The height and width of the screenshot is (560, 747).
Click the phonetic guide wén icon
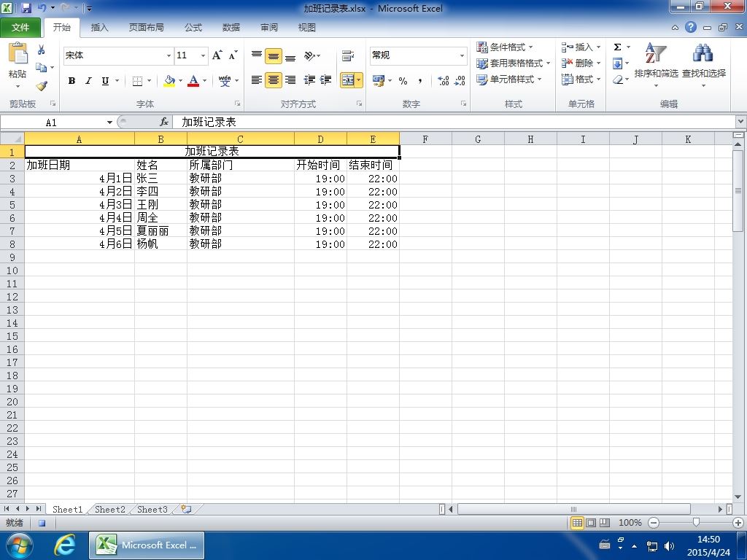[x=225, y=81]
